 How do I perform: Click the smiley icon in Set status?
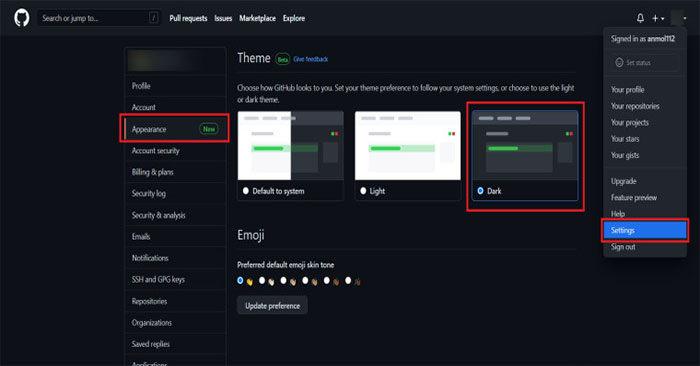click(619, 62)
